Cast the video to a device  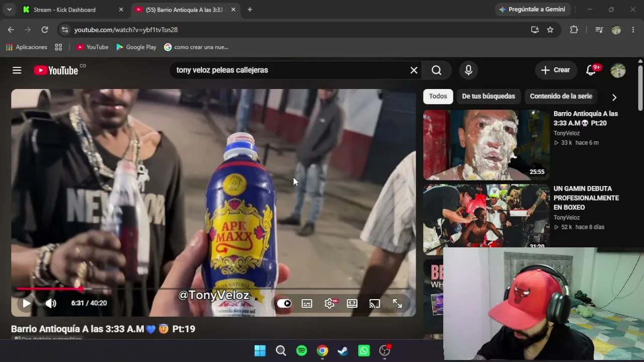point(374,303)
